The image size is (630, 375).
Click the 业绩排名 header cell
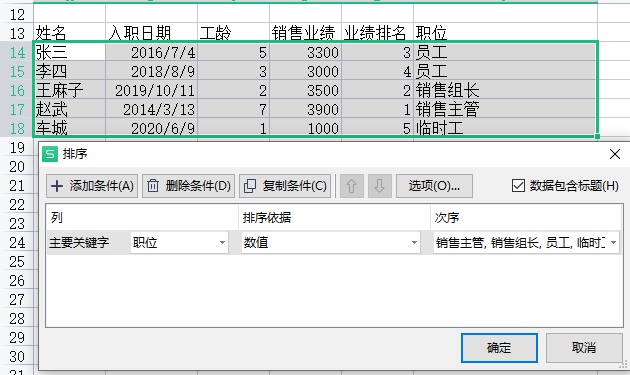[377, 33]
